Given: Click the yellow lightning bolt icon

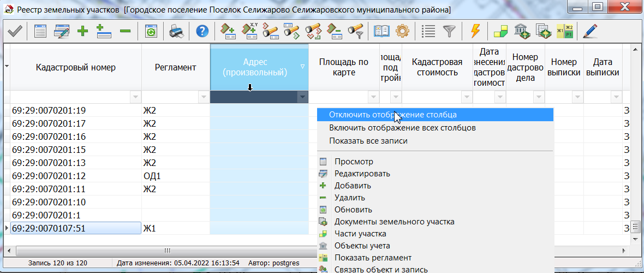Looking at the screenshot, I should coord(475,31).
